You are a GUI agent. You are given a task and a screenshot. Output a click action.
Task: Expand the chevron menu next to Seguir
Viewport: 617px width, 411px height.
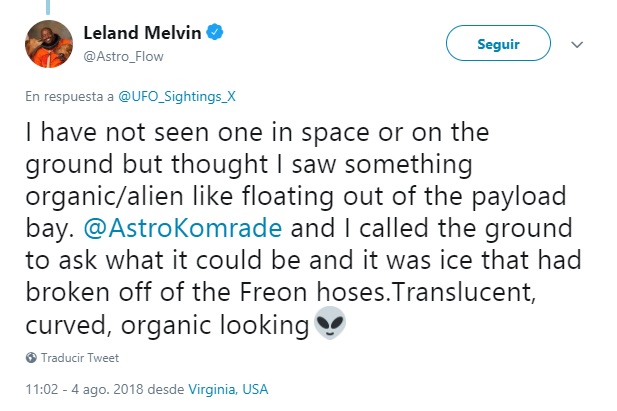pyautogui.click(x=577, y=45)
